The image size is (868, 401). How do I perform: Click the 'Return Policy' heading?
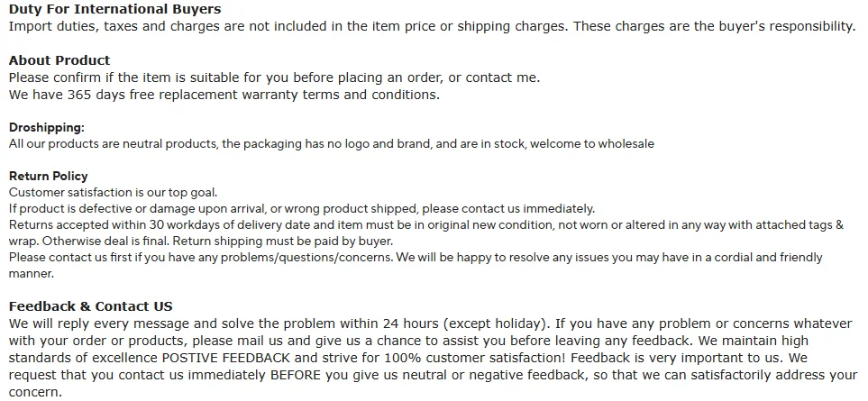(x=48, y=177)
